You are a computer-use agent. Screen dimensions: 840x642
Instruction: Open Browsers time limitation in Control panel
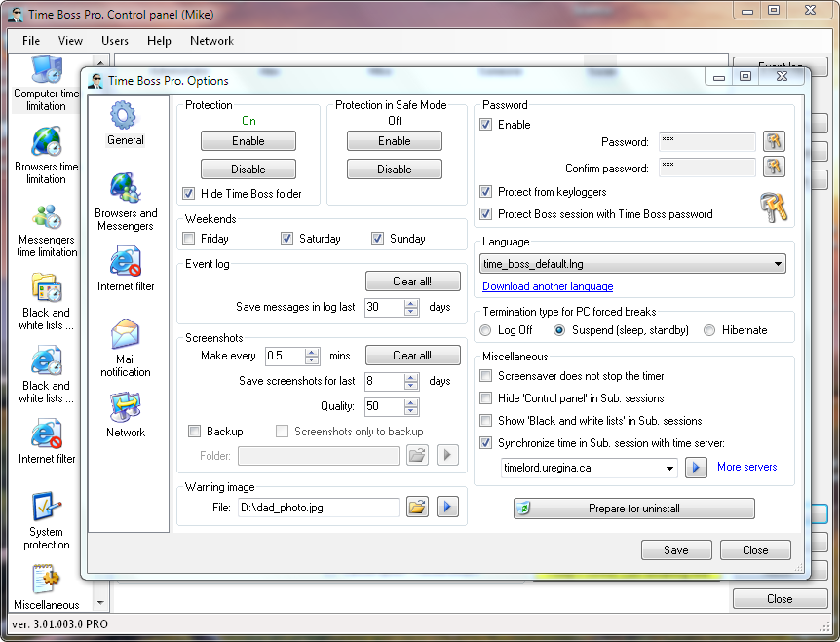pyautogui.click(x=46, y=155)
